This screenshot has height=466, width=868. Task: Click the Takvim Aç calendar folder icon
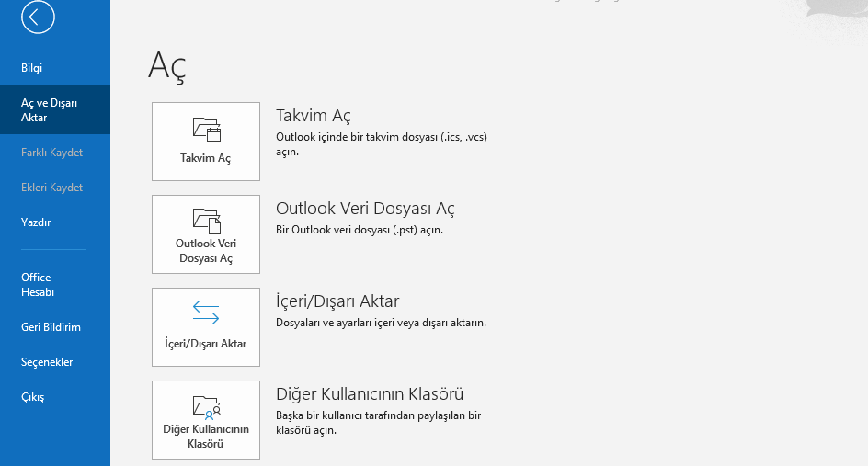[207, 130]
